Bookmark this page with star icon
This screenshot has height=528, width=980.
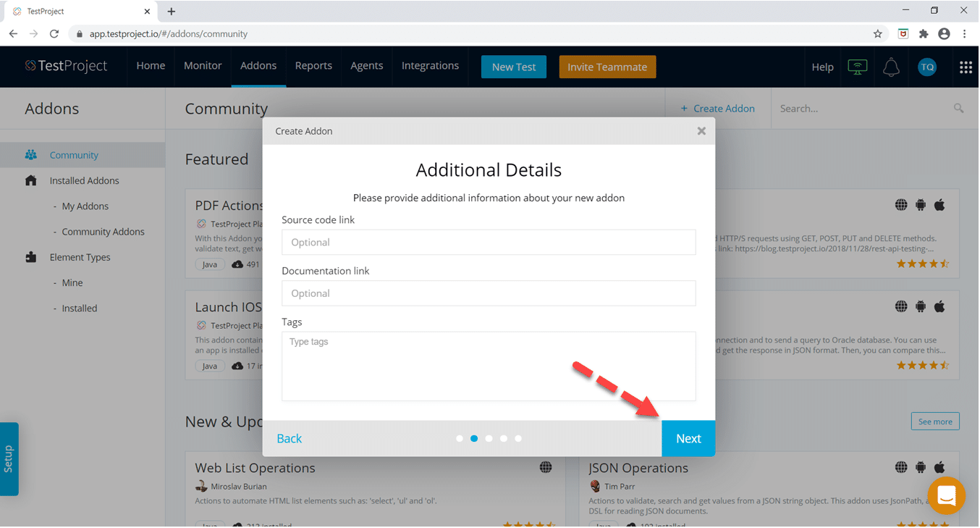tap(878, 33)
